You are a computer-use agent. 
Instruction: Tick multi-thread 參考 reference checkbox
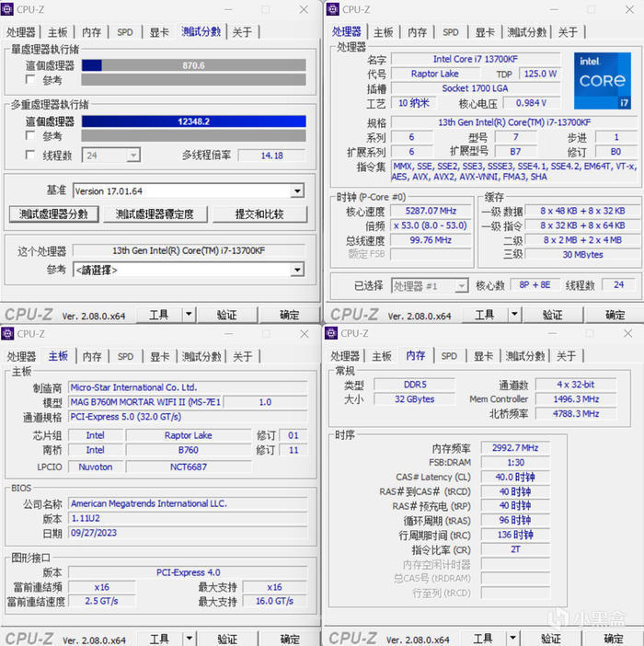point(29,135)
